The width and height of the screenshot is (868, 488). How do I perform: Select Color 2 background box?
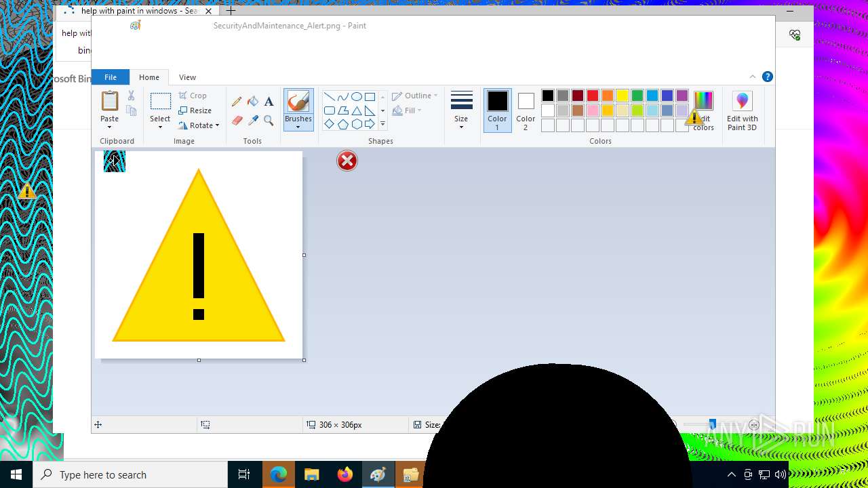(x=526, y=110)
